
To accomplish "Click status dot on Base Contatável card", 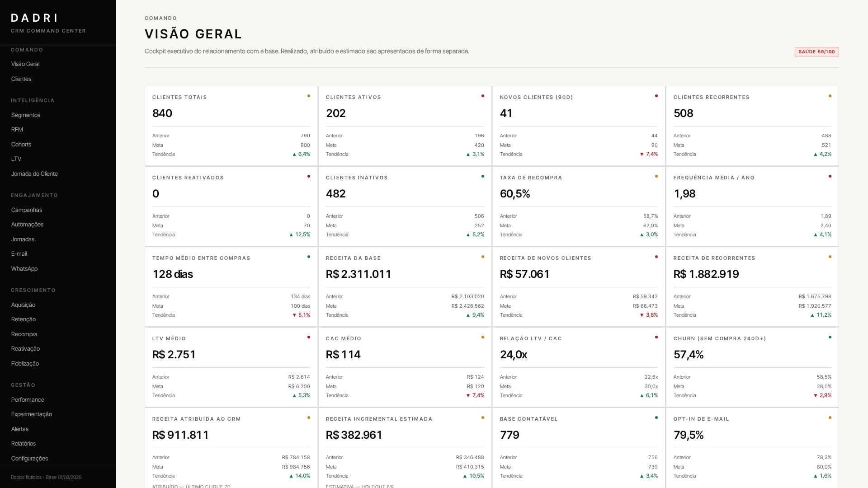I will [656, 418].
